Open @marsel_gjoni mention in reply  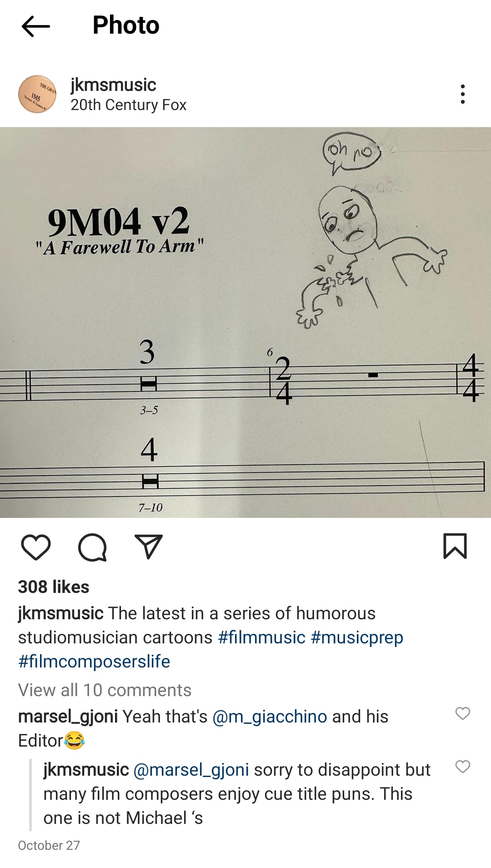(191, 770)
